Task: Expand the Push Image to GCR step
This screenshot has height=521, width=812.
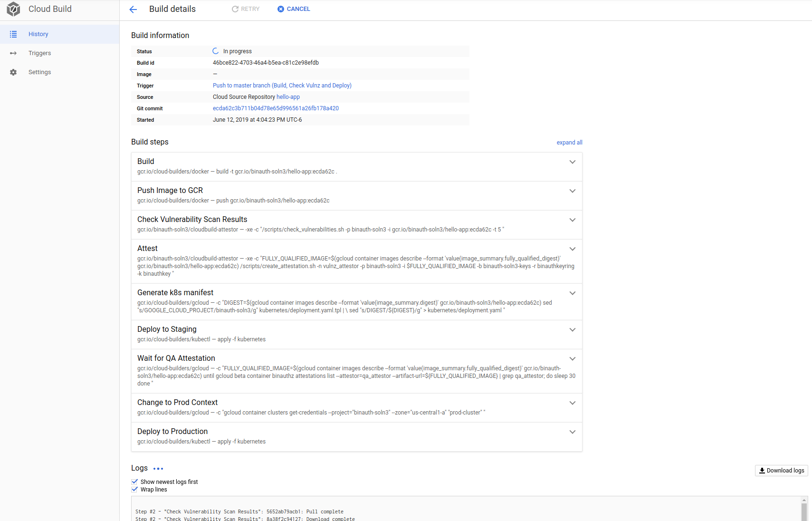Action: [573, 191]
